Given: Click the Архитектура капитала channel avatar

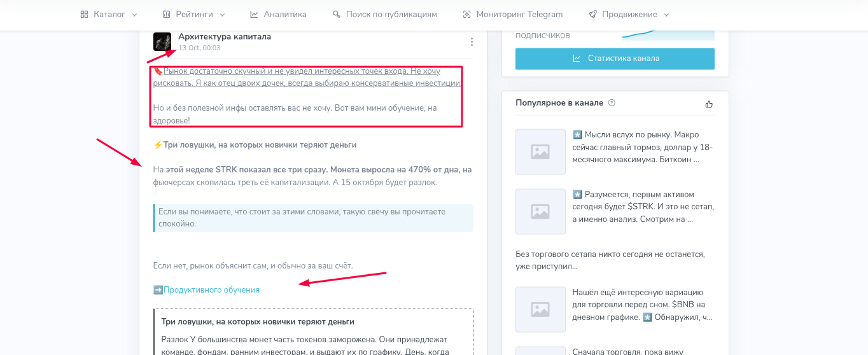Looking at the screenshot, I should (162, 42).
